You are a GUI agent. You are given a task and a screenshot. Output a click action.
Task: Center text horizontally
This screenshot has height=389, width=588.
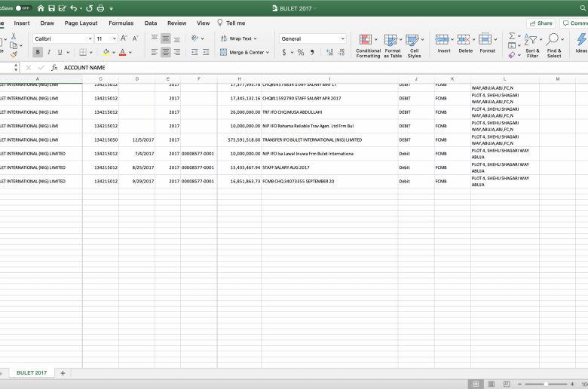[x=165, y=52]
